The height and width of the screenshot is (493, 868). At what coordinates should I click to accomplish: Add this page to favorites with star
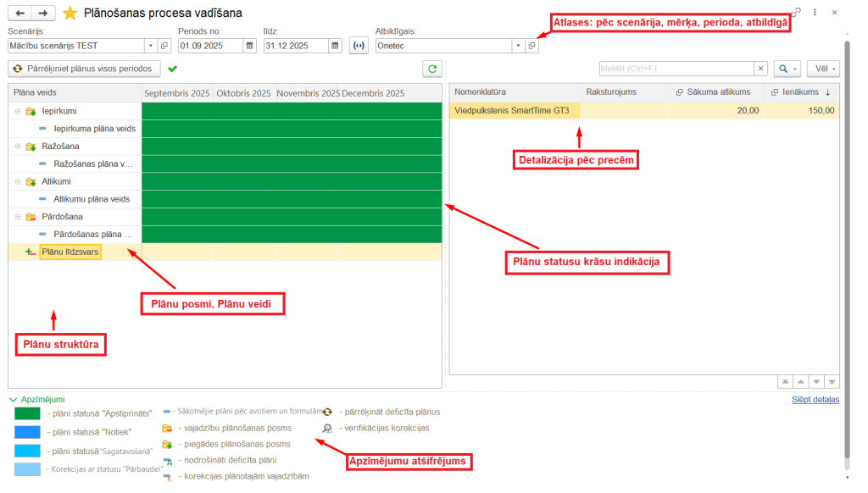[x=70, y=14]
